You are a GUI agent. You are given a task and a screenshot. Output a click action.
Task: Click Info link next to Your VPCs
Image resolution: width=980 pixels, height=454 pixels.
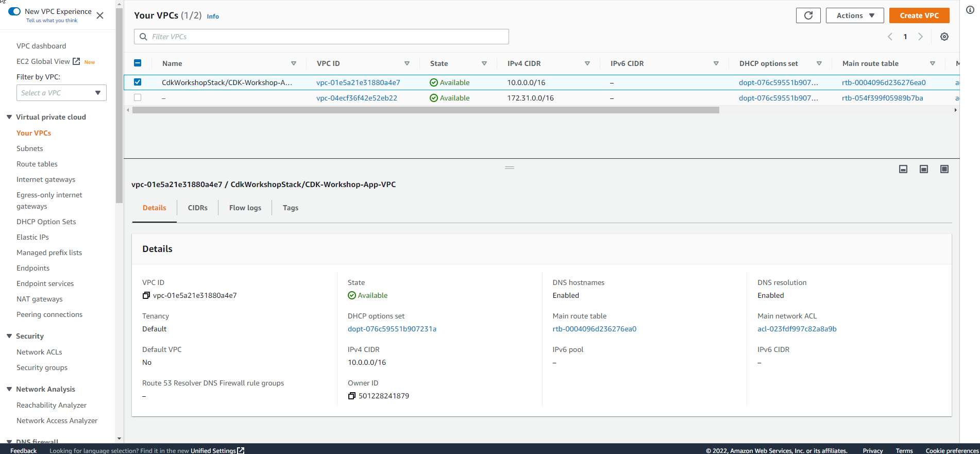point(213,16)
